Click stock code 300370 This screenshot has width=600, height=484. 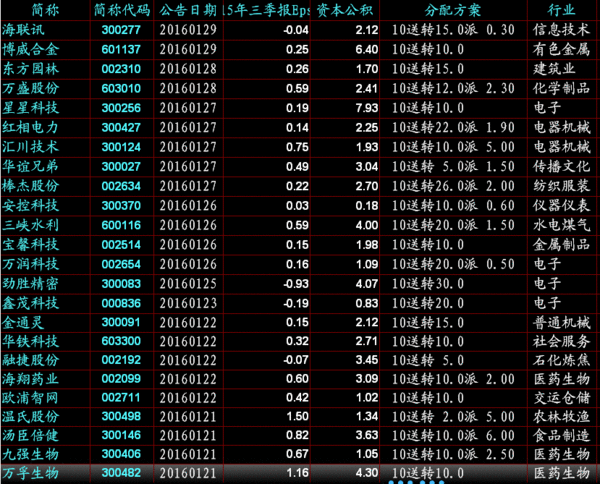click(121, 205)
